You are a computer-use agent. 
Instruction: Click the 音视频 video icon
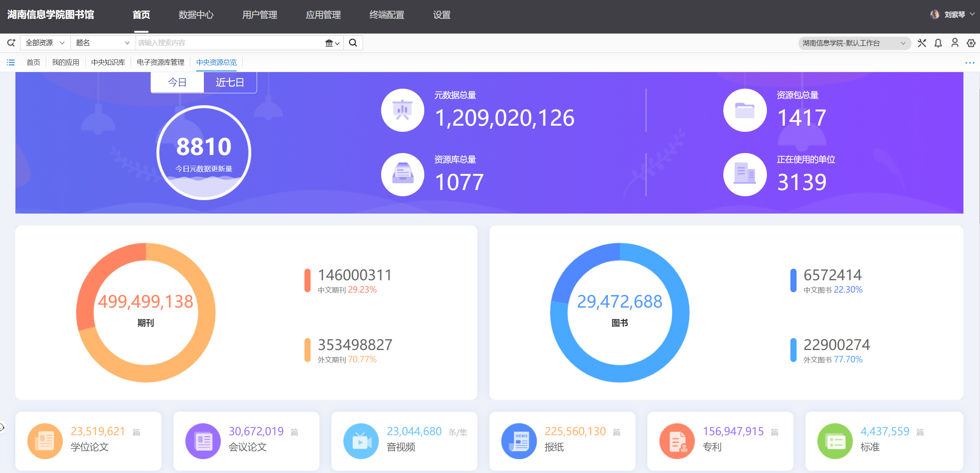point(361,441)
